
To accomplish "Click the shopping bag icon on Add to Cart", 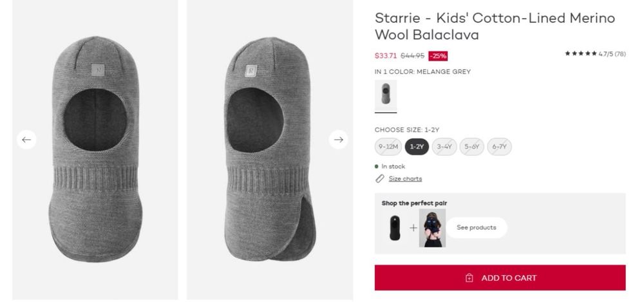I will (x=469, y=278).
